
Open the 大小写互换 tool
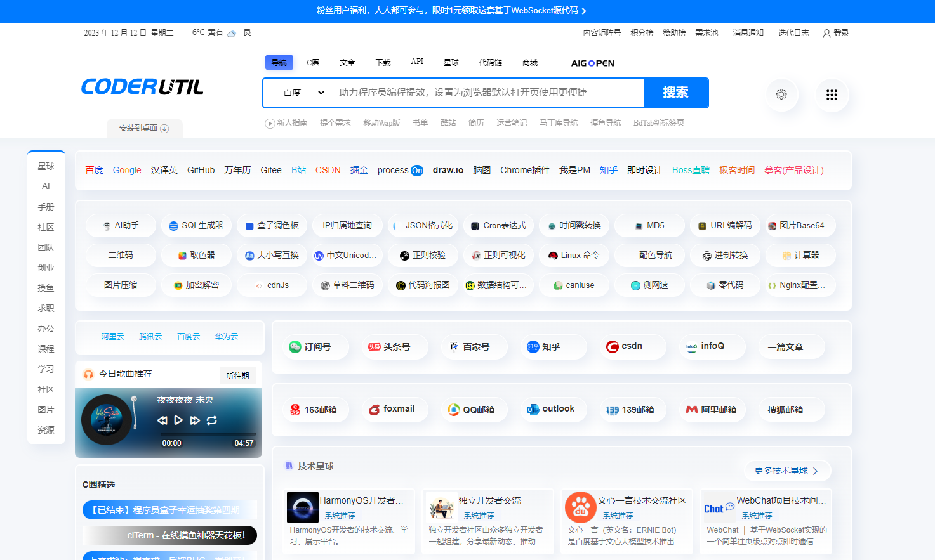point(272,256)
